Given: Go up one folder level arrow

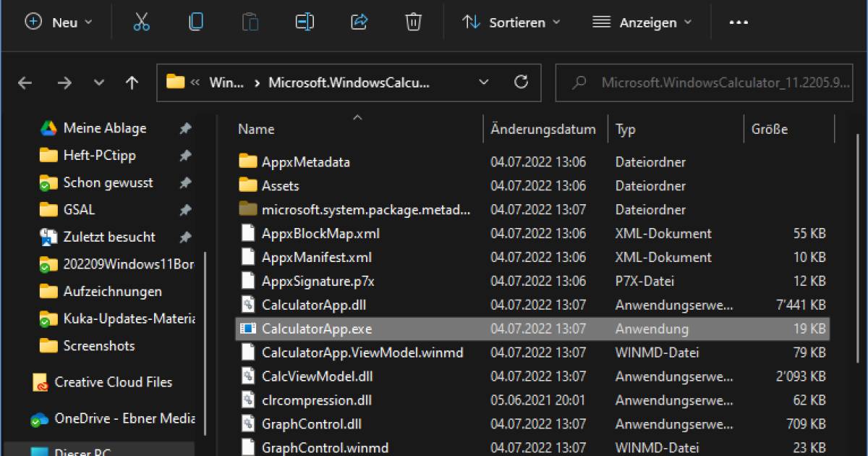Looking at the screenshot, I should tap(132, 83).
